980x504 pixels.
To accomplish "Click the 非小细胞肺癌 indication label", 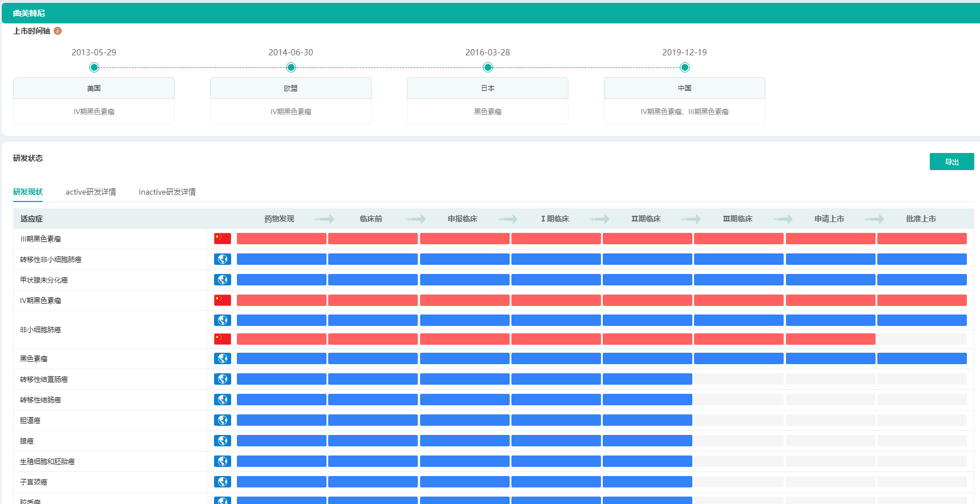I will tap(41, 330).
